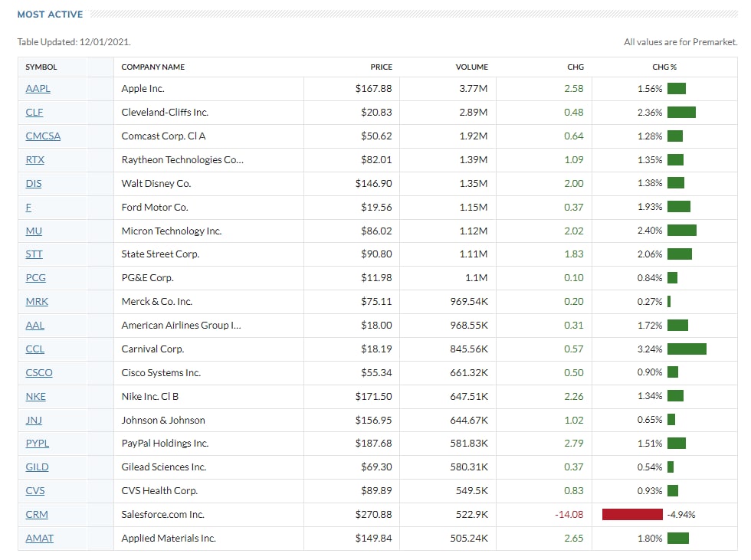This screenshot has height=560, width=751.
Task: Click the Applied Materials Inc. cell
Action: [169, 538]
